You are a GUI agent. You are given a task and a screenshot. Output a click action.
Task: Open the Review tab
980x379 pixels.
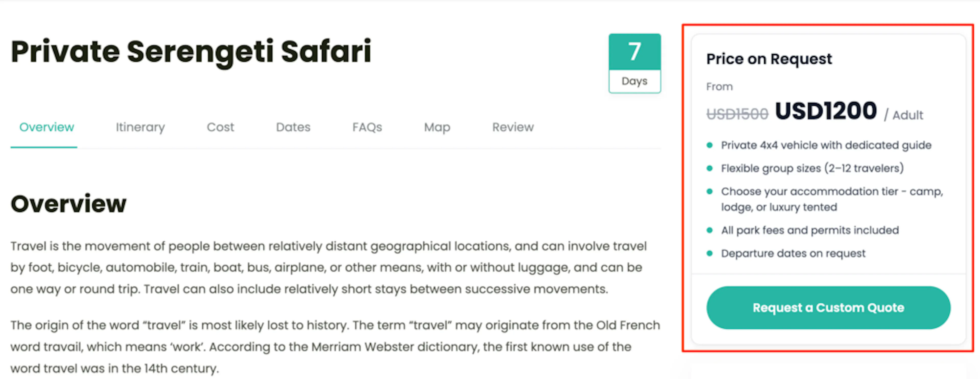tap(513, 127)
